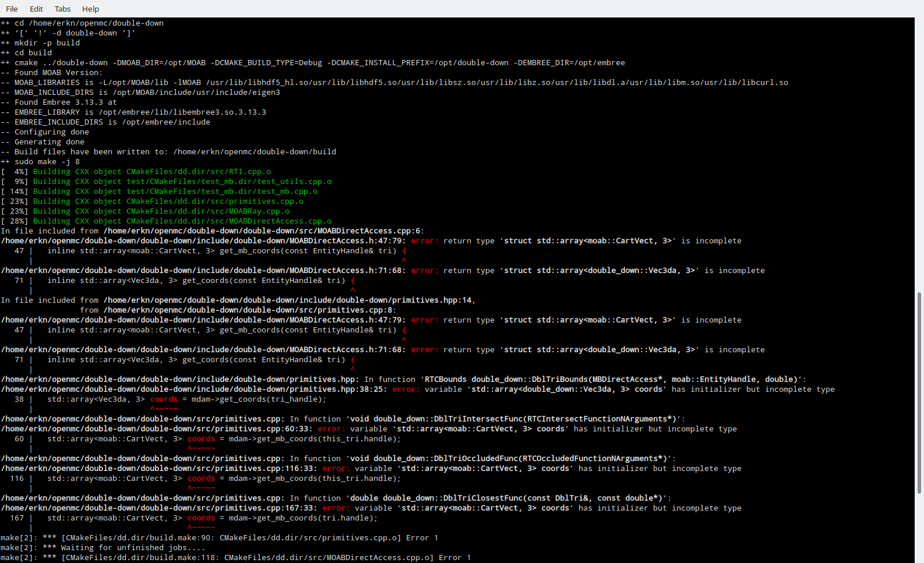
Task: Click the MOAB_LIBRARIES output line
Action: point(394,83)
